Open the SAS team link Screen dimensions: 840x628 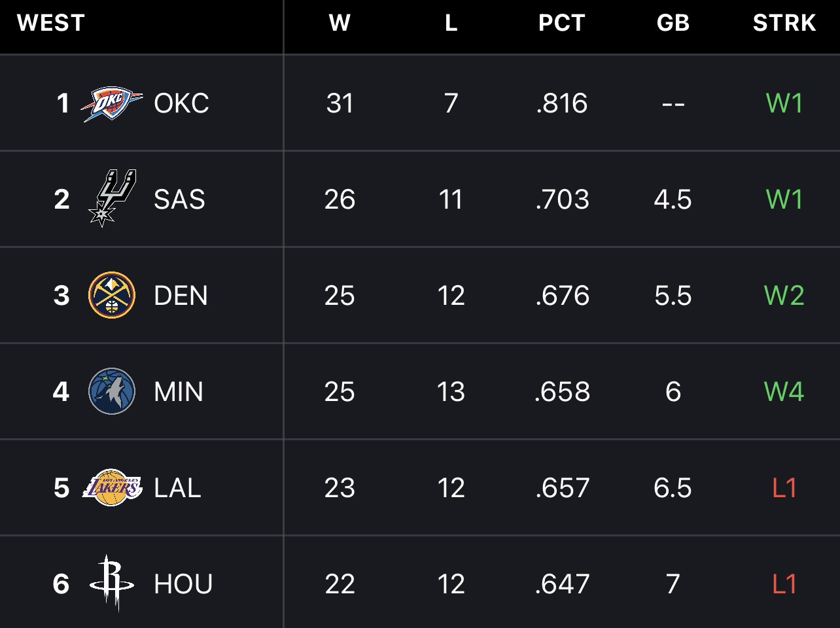[x=179, y=200]
